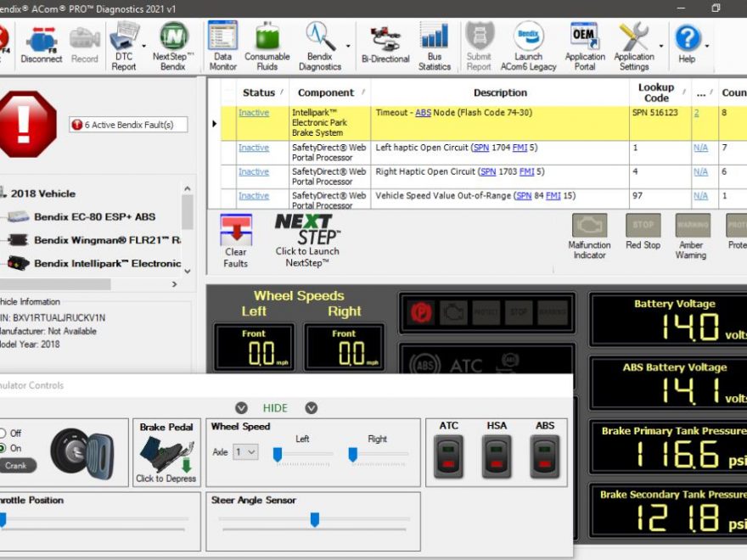Open the Data Monitor tool
747x560 pixels.
click(x=222, y=48)
